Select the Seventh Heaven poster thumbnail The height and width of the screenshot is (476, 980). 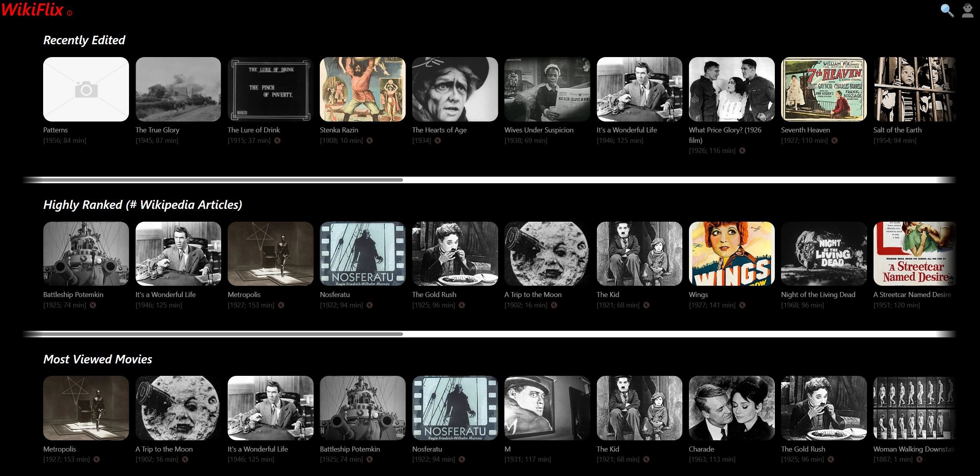click(824, 89)
